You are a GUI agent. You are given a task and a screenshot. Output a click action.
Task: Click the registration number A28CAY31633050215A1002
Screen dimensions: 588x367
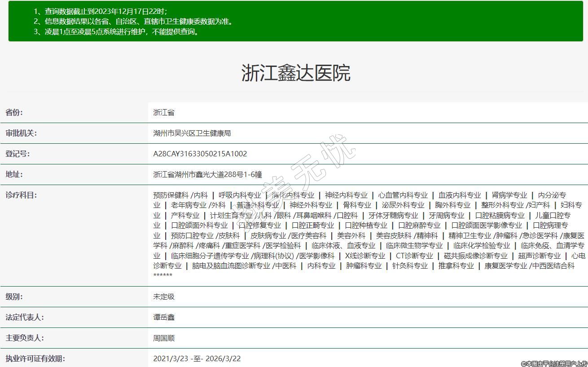pyautogui.click(x=200, y=154)
